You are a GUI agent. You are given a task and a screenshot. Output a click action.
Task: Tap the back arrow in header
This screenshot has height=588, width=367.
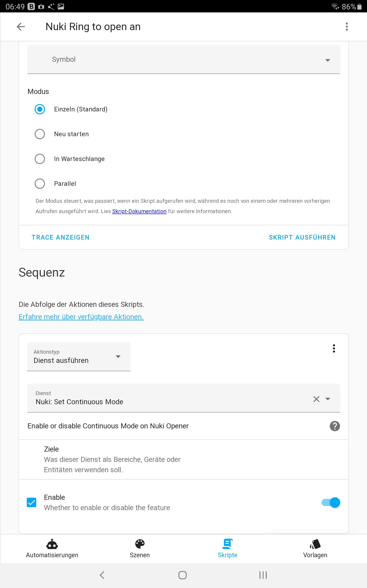point(21,26)
